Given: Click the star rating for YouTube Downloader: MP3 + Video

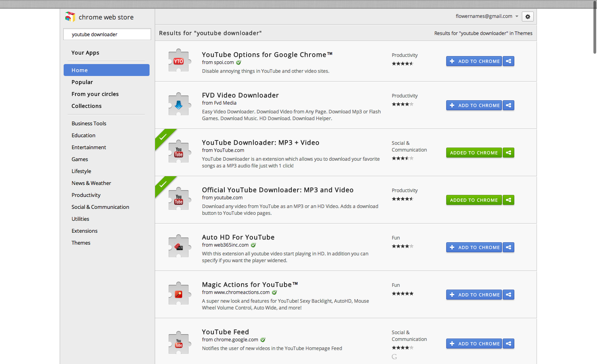Looking at the screenshot, I should (x=403, y=158).
